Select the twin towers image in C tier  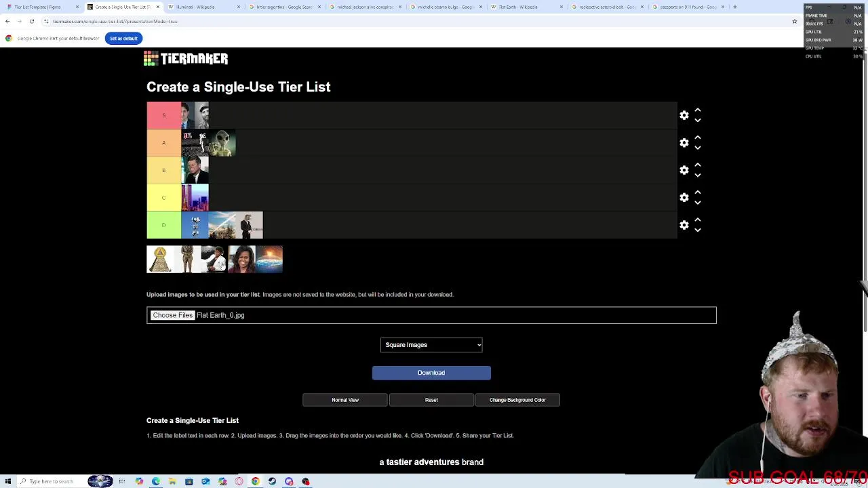[195, 197]
